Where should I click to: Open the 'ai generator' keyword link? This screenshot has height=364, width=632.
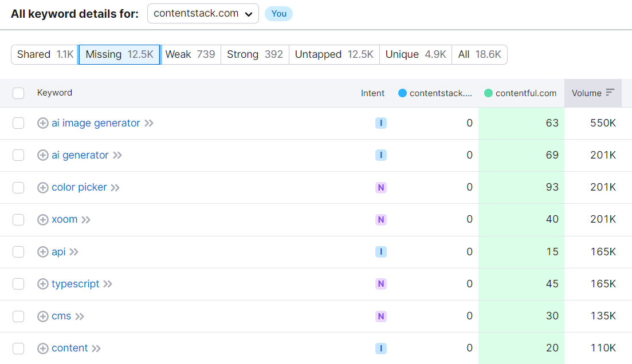pos(80,155)
